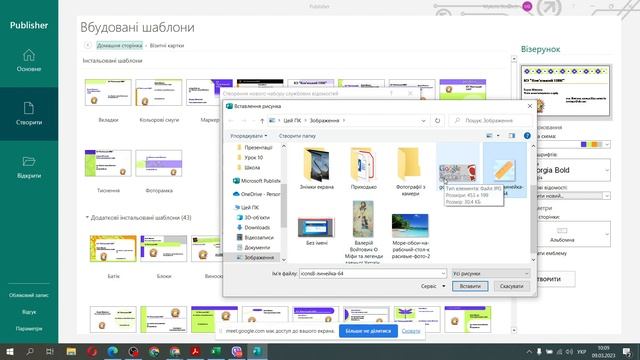Open Windows Start menu

pos(9,351)
